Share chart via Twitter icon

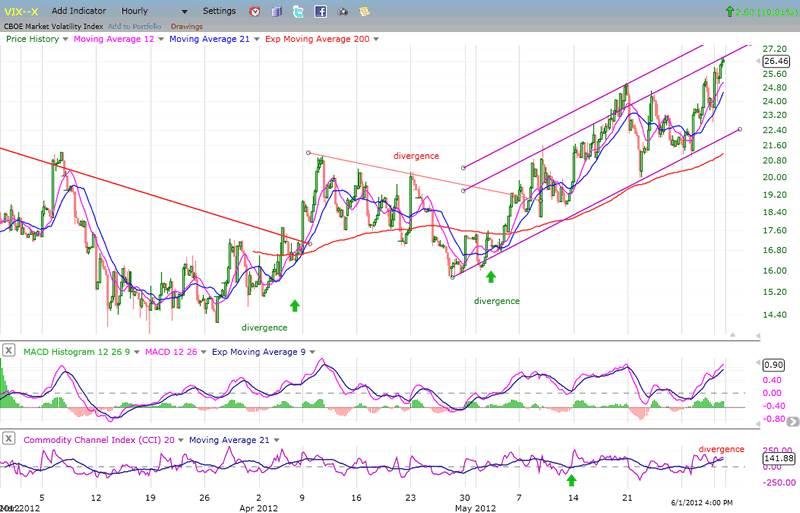(299, 11)
